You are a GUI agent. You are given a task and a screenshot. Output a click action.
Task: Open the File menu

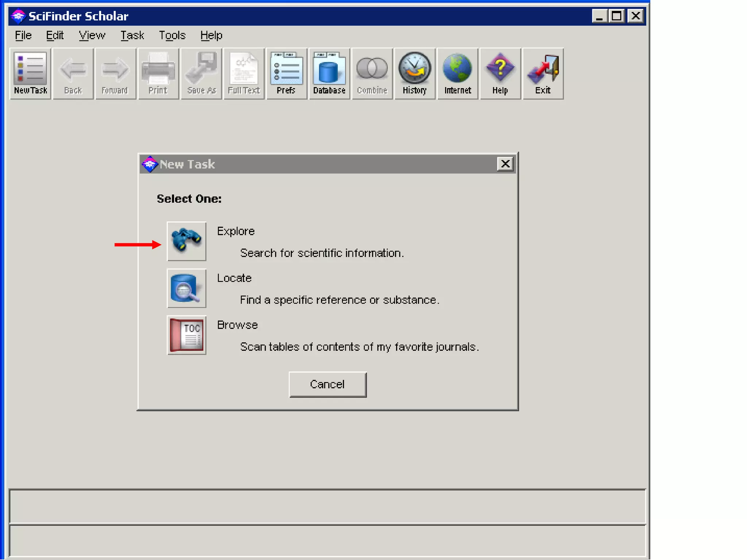click(x=23, y=35)
